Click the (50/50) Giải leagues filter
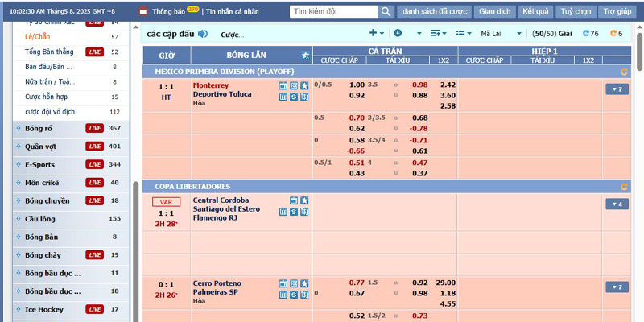The width and height of the screenshot is (644, 322). click(551, 34)
